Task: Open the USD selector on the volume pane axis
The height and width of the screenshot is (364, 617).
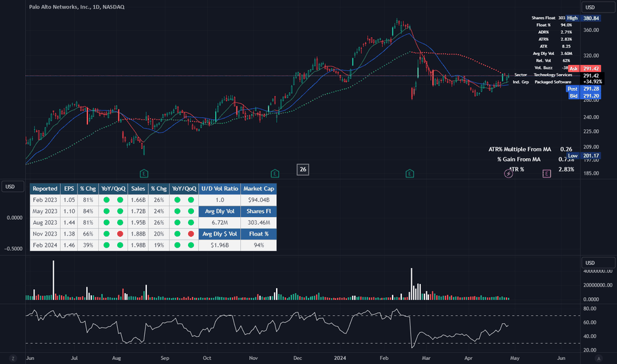Action: point(598,263)
